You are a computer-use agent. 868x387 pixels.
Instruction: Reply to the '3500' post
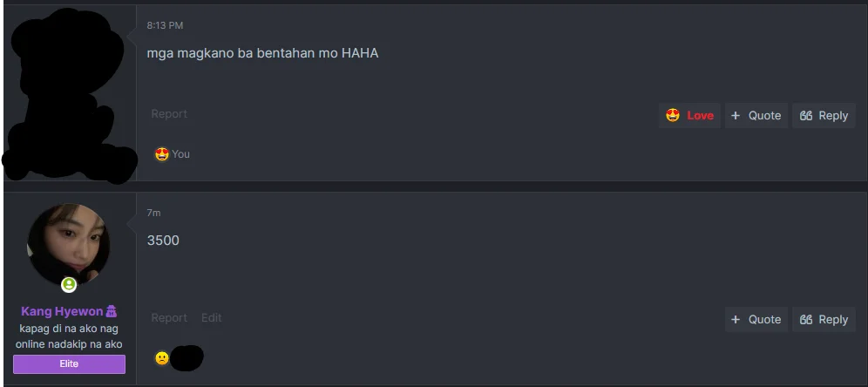(x=824, y=320)
